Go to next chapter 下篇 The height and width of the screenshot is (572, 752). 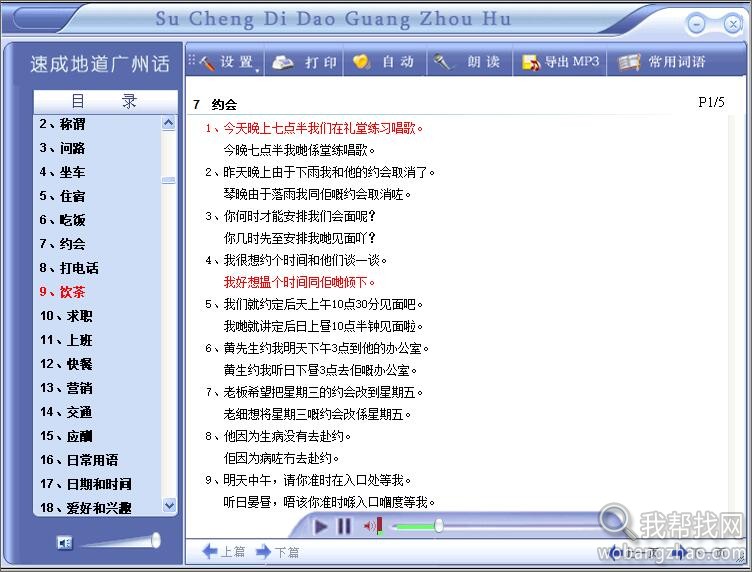click(x=278, y=552)
